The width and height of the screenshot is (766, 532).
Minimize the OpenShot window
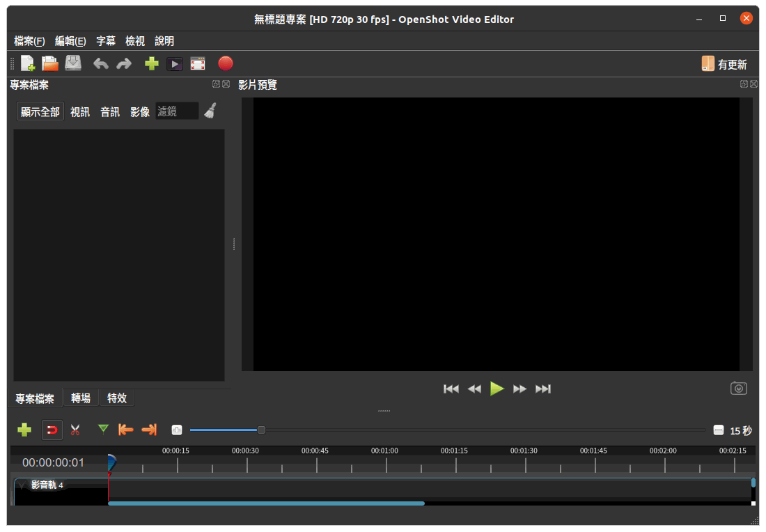[699, 19]
